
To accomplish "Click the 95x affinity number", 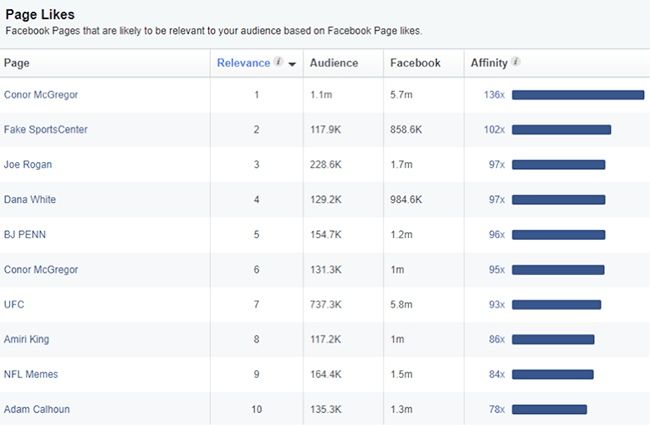I will (x=497, y=270).
